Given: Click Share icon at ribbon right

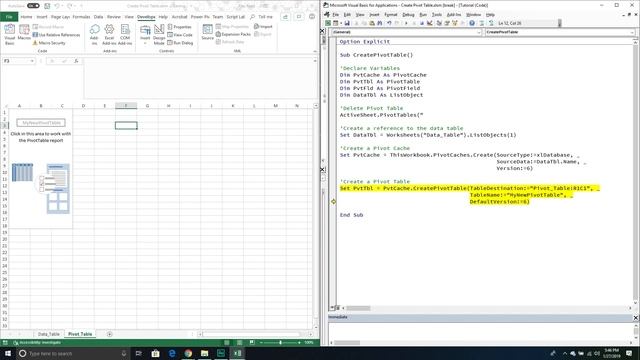Looking at the screenshot, I should (285, 17).
